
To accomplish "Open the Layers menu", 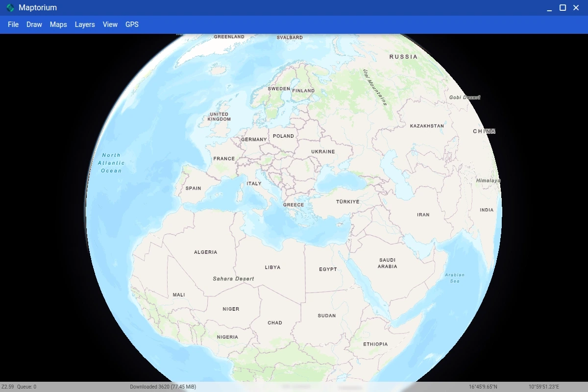I will (x=85, y=24).
